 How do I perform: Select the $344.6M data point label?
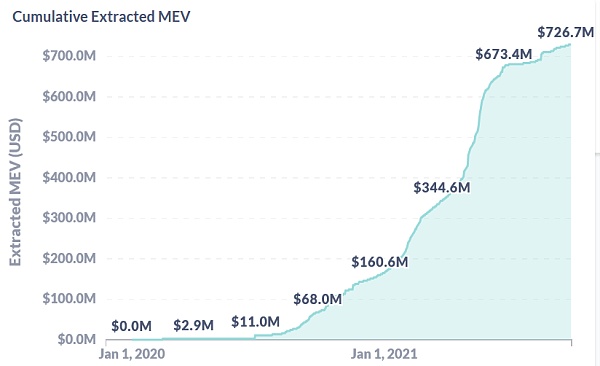[442, 188]
